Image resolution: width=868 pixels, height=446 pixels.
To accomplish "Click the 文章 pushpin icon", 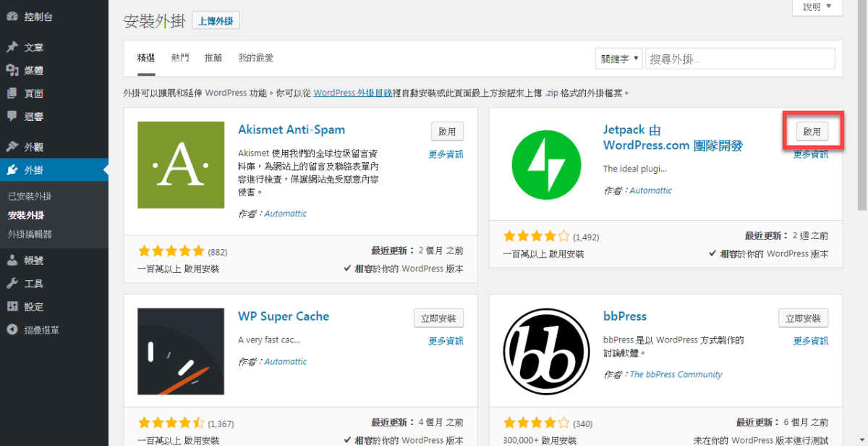I will coord(12,47).
